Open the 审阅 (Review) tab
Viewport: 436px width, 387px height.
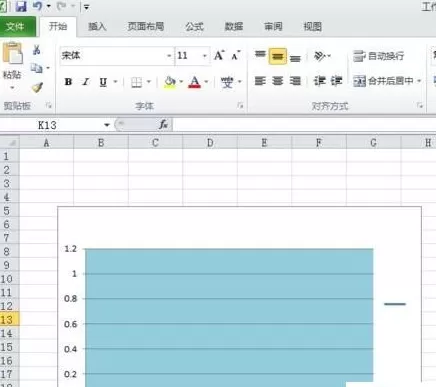click(273, 27)
